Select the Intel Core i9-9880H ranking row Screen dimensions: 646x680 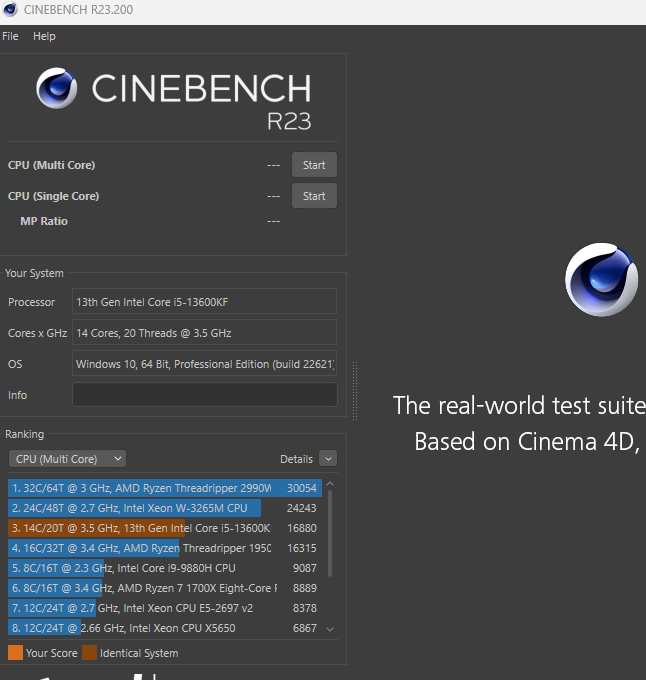click(x=165, y=568)
